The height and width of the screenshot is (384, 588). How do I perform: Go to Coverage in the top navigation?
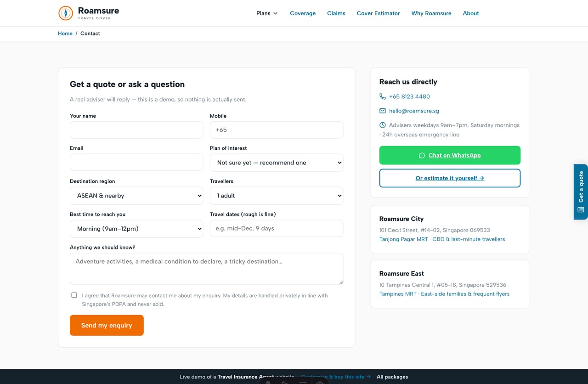(303, 13)
